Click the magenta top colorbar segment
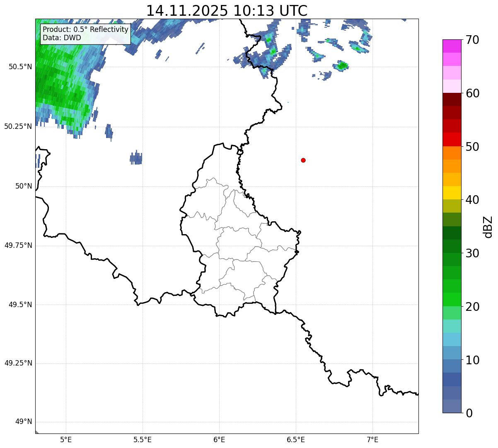 tap(452, 46)
